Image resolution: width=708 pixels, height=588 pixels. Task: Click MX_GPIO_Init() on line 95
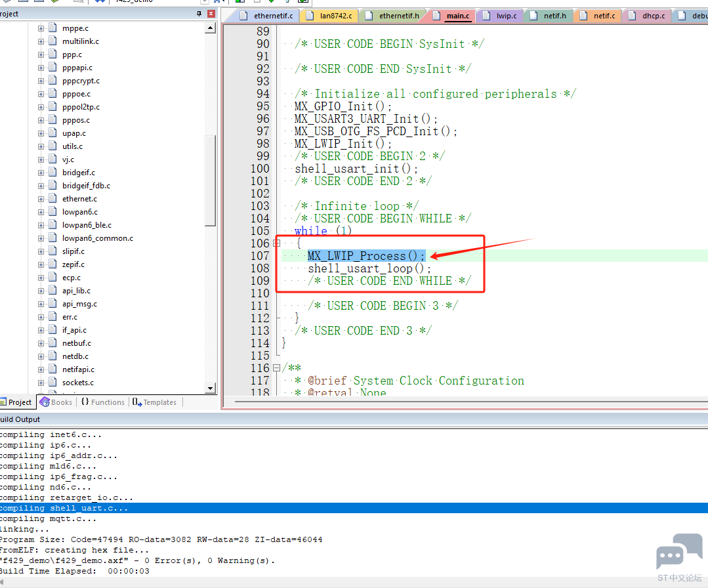click(x=343, y=106)
